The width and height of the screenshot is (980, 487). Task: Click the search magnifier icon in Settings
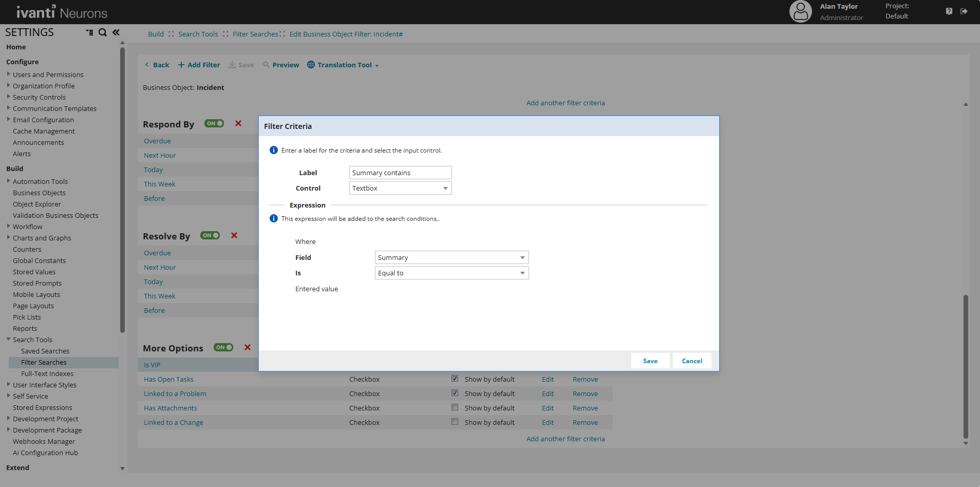point(103,32)
